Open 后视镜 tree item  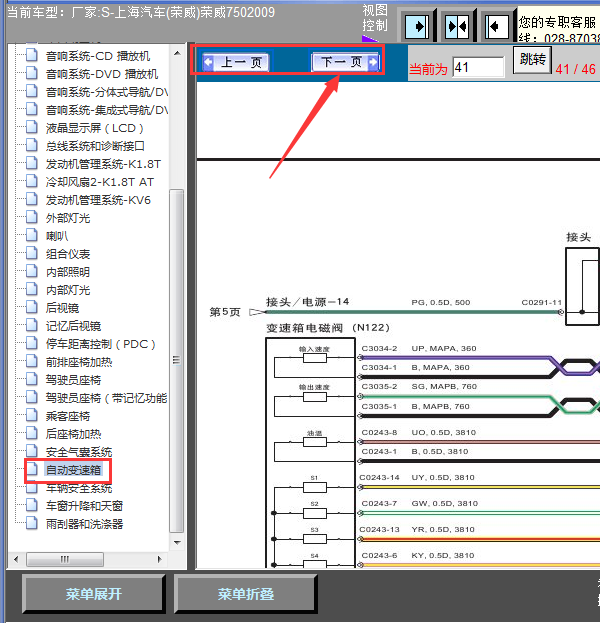[x=62, y=308]
